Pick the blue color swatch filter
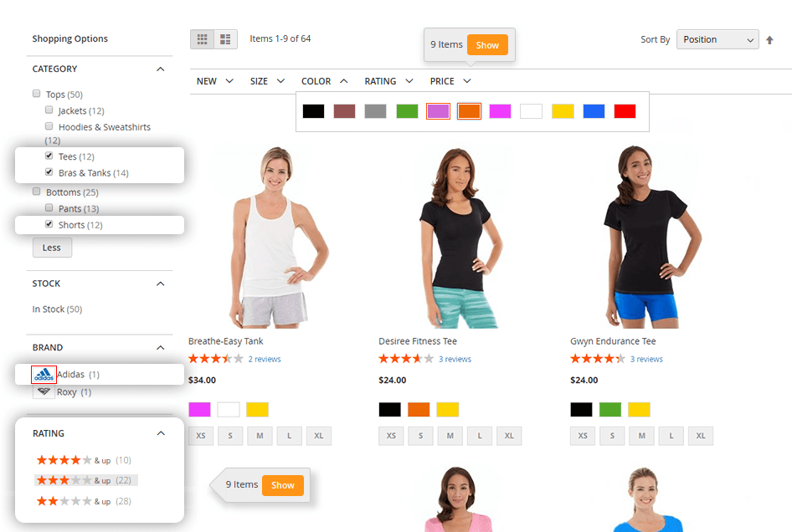 pos(594,111)
